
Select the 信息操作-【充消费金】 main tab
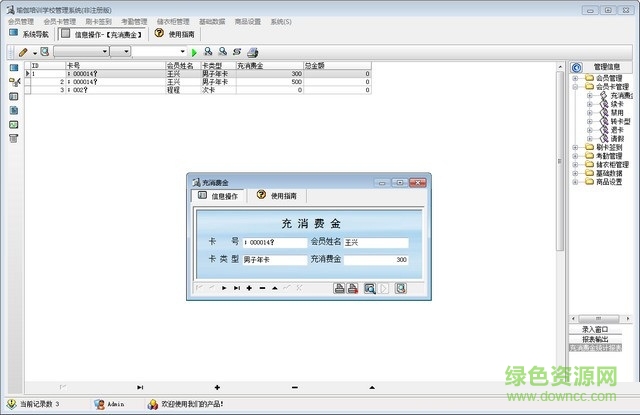102,34
